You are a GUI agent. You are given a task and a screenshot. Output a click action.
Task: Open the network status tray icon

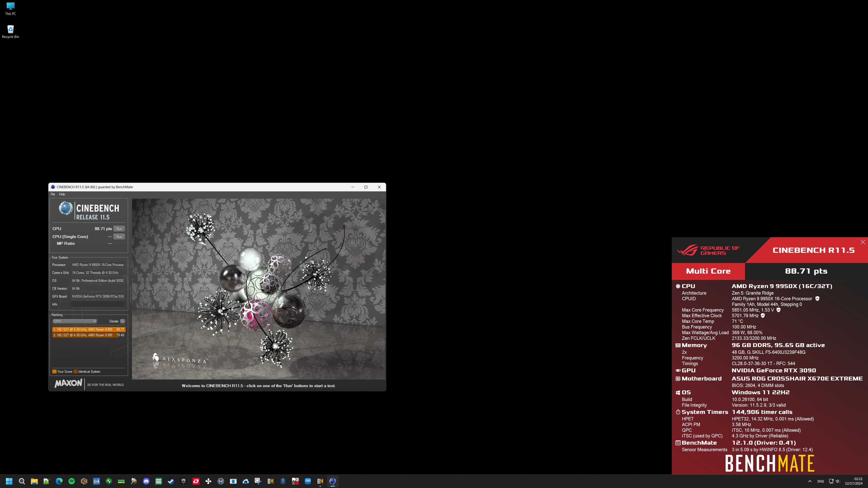point(831,481)
